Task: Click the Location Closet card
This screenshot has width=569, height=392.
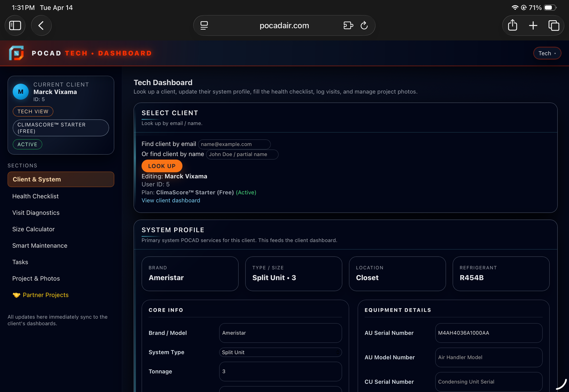Action: pos(397,274)
